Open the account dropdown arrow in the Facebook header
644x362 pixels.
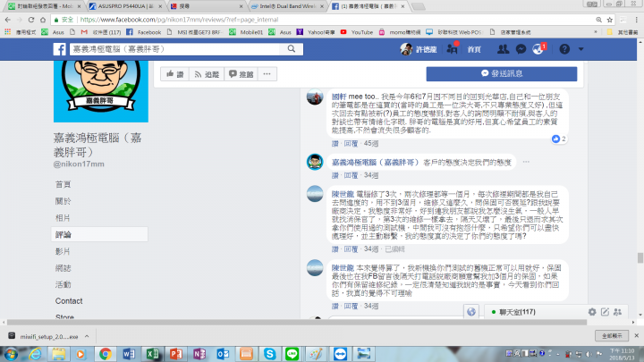(580, 49)
